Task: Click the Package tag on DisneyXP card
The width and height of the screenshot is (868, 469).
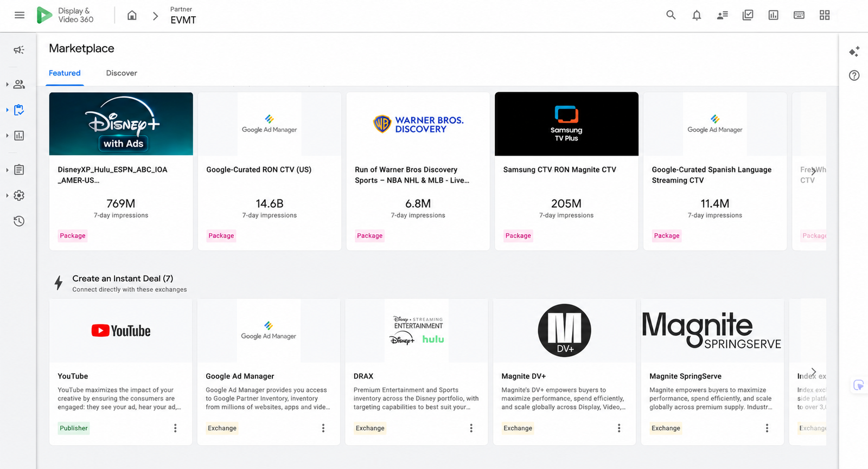Action: tap(73, 236)
